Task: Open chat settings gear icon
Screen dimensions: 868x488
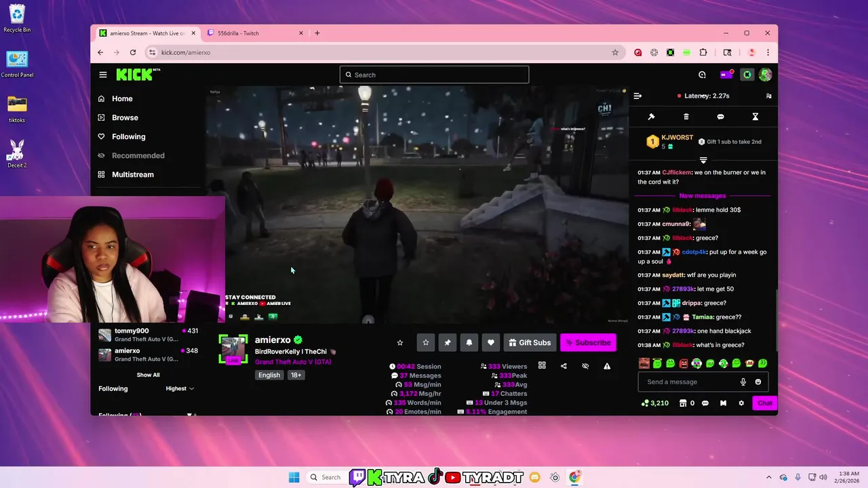Action: coord(741,403)
